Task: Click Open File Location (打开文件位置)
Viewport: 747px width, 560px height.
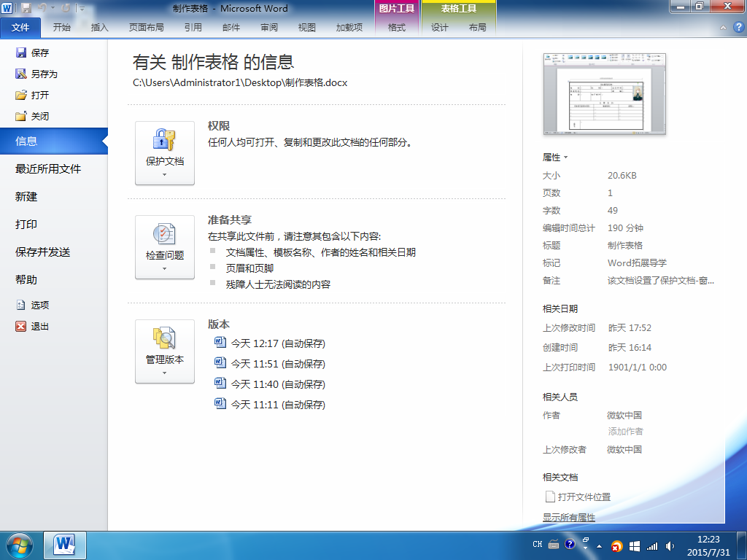Action: coord(584,497)
